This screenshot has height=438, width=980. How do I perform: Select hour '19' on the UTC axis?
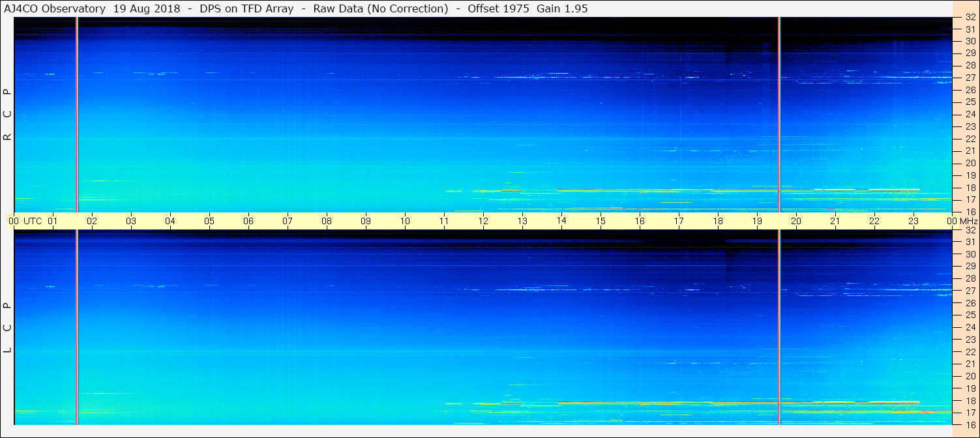coord(757,221)
